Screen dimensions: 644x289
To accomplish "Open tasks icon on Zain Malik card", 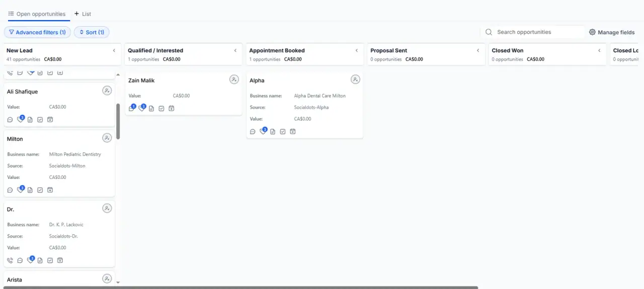I will [162, 109].
